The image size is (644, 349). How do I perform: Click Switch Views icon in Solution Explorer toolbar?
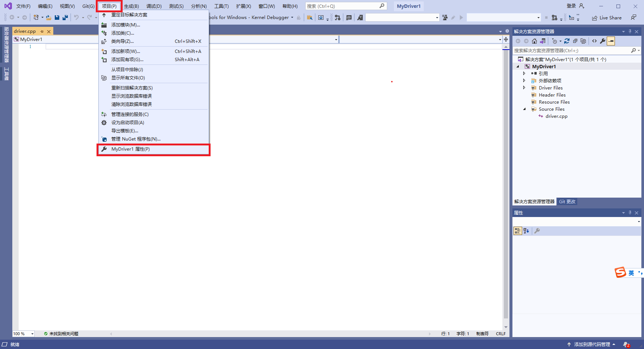click(x=543, y=41)
